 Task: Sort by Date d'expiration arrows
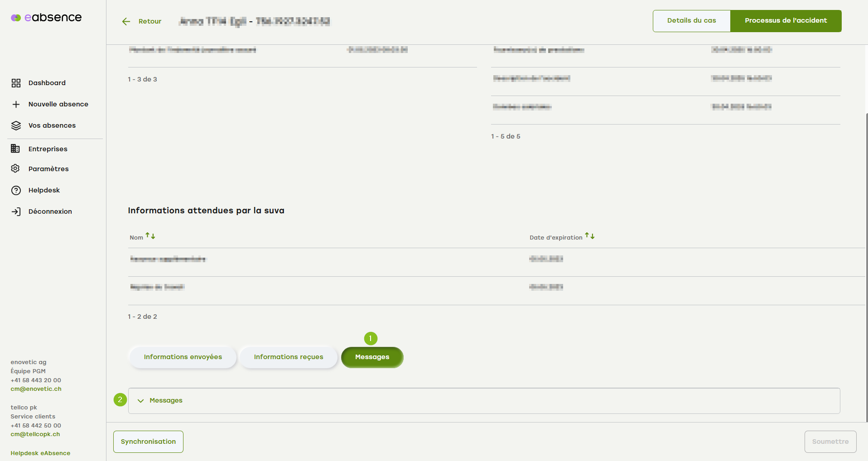589,236
